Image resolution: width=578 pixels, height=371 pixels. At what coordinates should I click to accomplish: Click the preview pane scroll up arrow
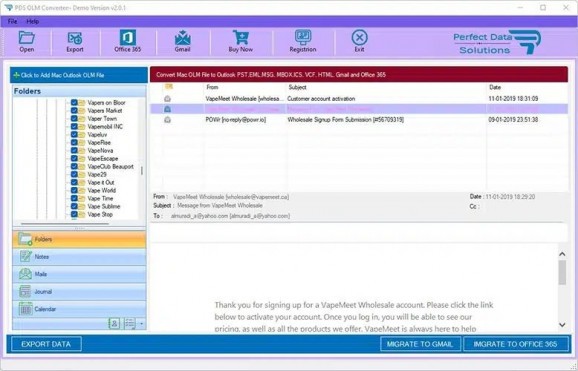point(562,254)
